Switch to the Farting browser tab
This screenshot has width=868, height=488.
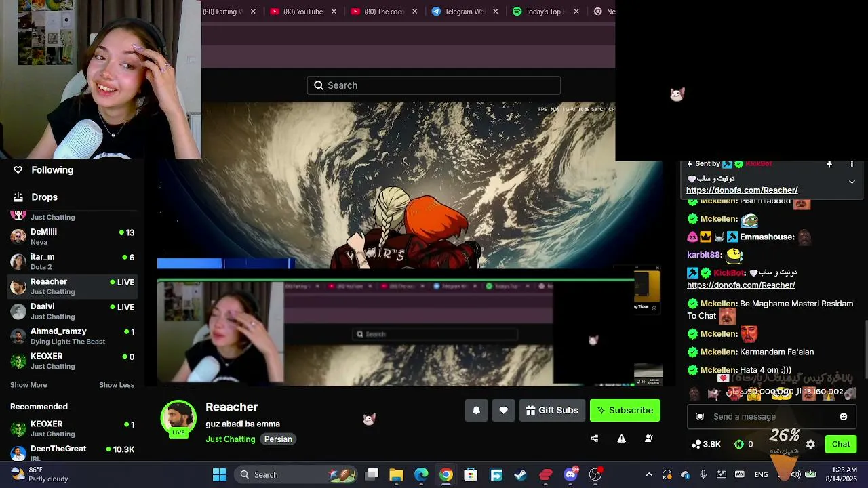(x=229, y=12)
